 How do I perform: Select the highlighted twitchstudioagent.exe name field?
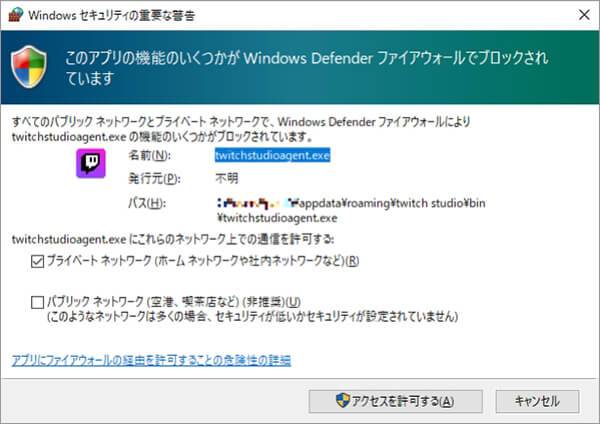pos(272,155)
